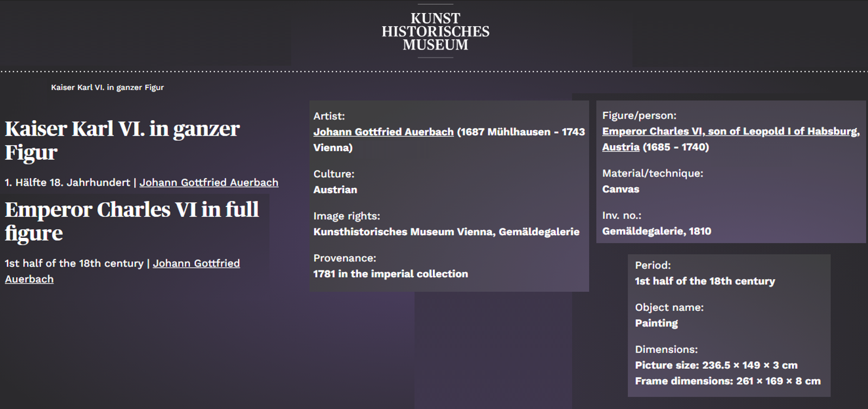Select the Culture value 'Austrian'
This screenshot has height=409, width=868.
pyautogui.click(x=335, y=190)
